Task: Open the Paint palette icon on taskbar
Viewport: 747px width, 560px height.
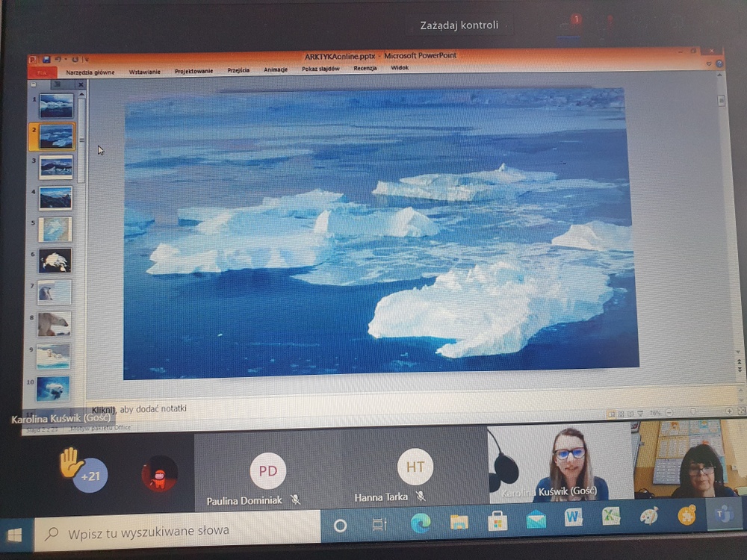Action: (x=649, y=516)
